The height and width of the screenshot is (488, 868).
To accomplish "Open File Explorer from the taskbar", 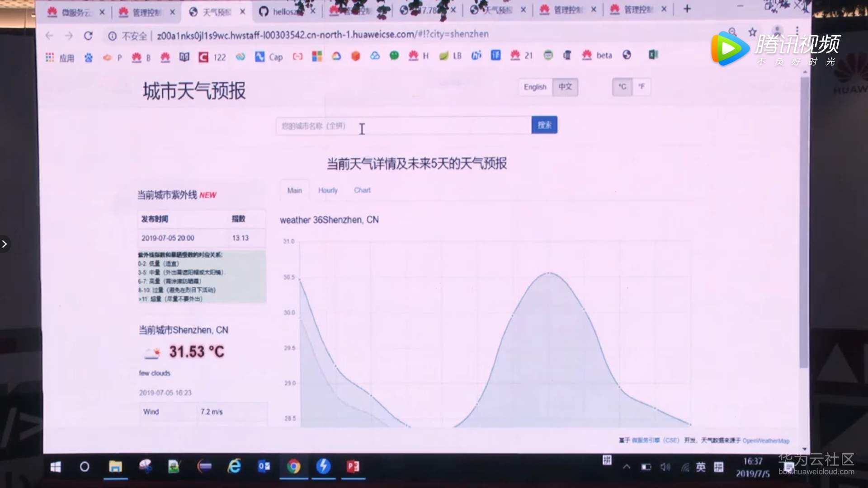I will click(115, 466).
